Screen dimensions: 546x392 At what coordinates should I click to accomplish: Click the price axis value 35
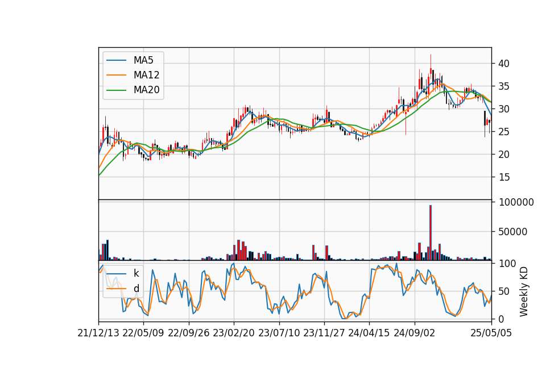(x=504, y=86)
